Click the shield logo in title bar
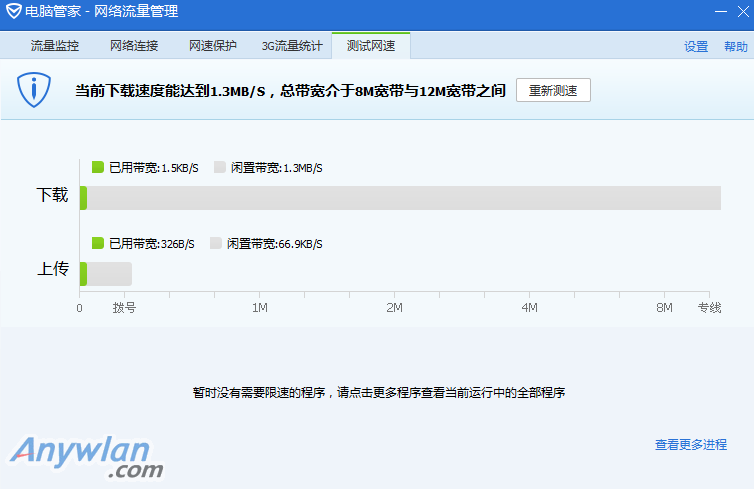The height and width of the screenshot is (489, 754). tap(13, 11)
